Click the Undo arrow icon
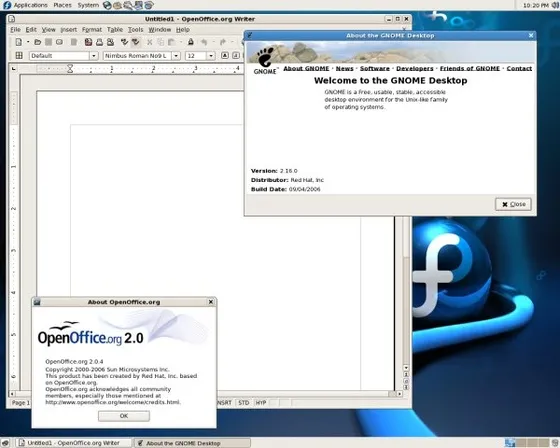This screenshot has width=560, height=448. click(x=204, y=42)
